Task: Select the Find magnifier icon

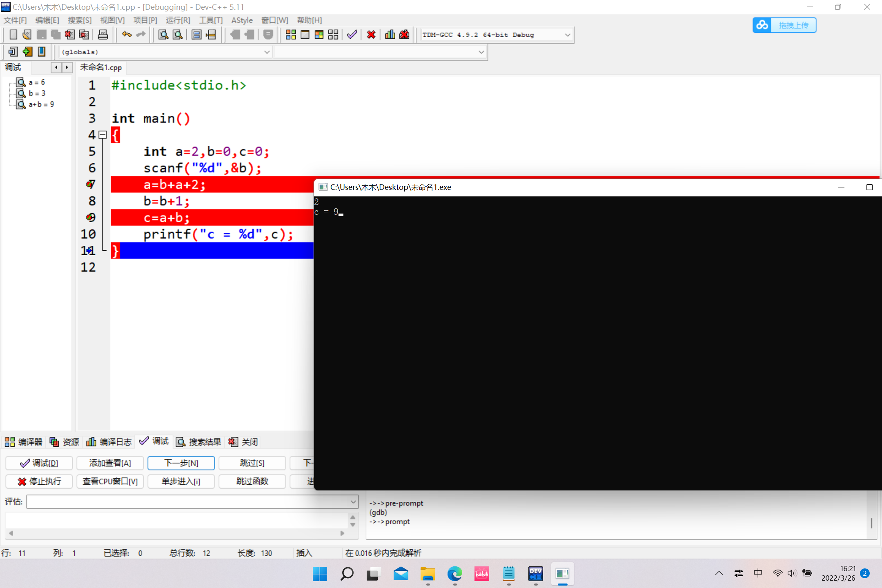Action: pos(163,34)
